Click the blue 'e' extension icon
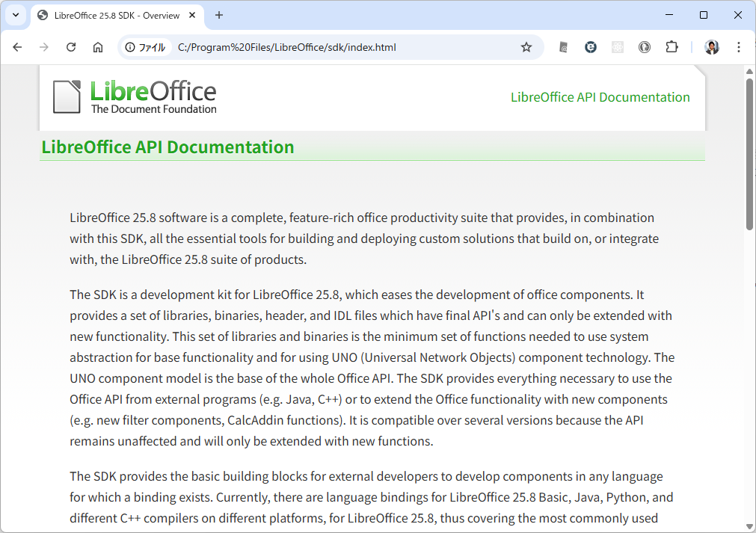The height and width of the screenshot is (533, 756). (x=591, y=47)
